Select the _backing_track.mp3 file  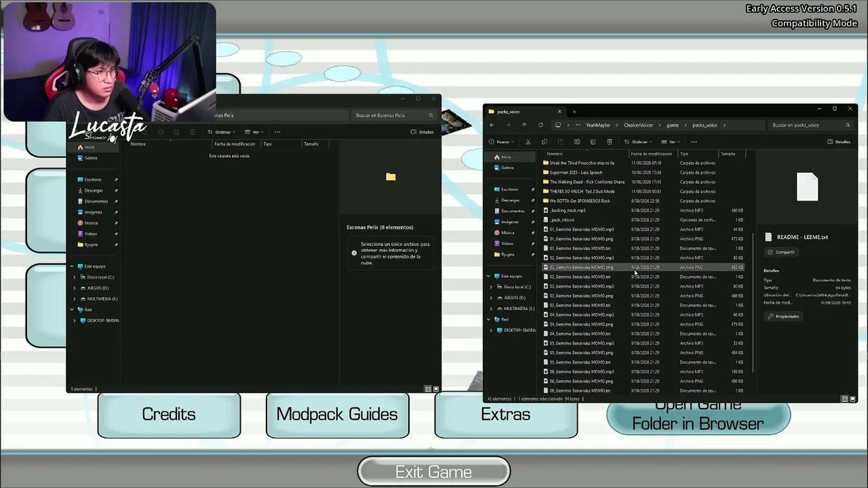point(644,210)
